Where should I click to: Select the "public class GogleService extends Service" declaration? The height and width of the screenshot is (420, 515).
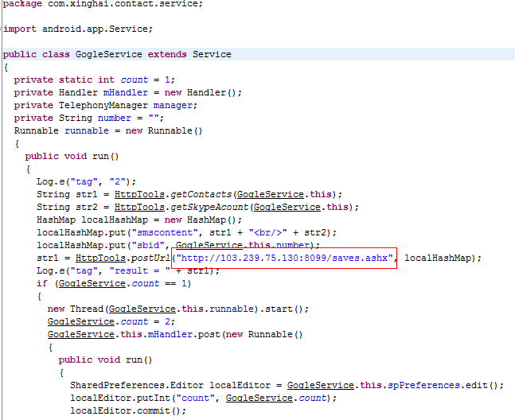pos(117,54)
